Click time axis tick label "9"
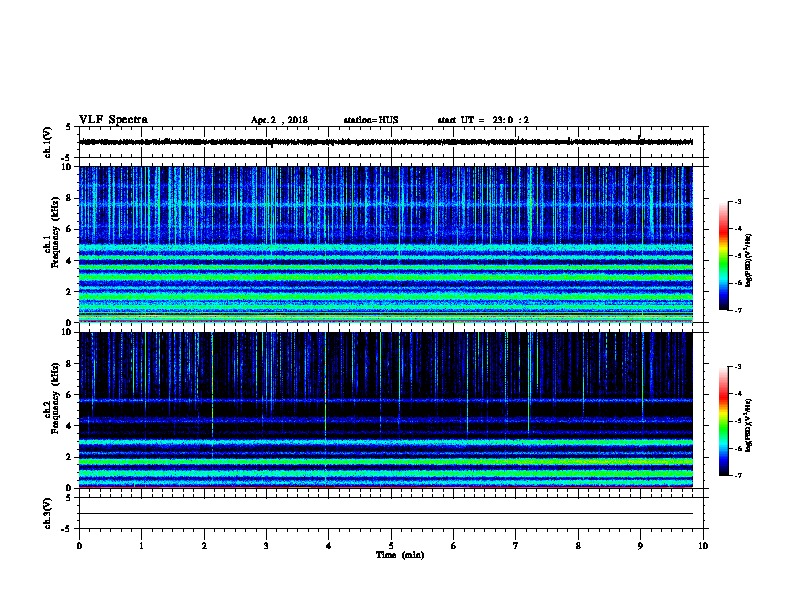 coord(640,545)
